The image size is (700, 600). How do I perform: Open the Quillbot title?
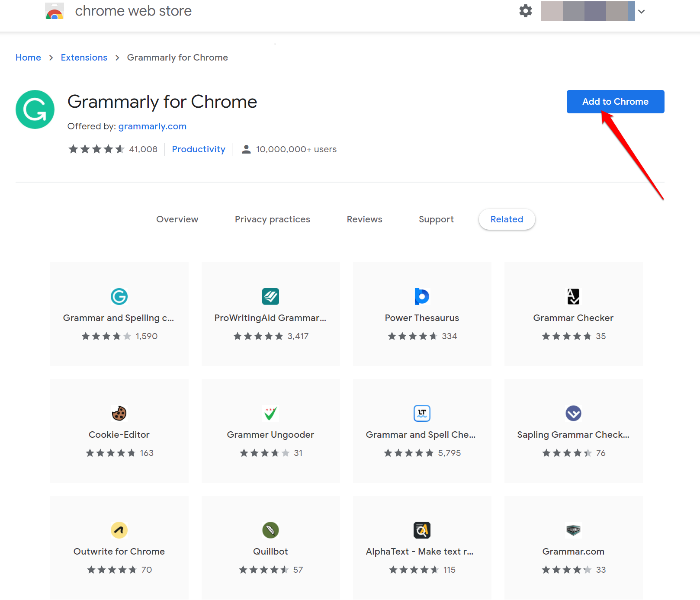[270, 552]
